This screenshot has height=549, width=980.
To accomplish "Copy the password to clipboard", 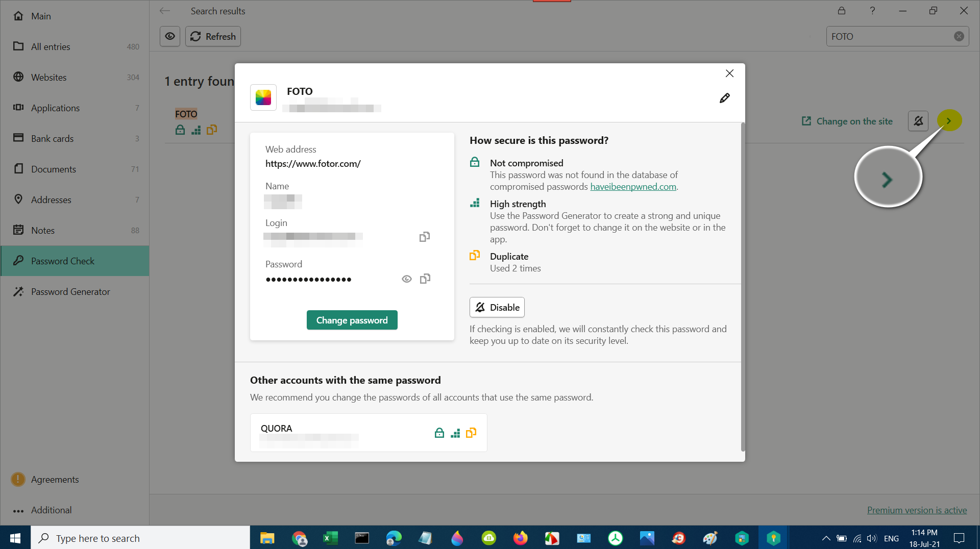I will click(x=425, y=279).
